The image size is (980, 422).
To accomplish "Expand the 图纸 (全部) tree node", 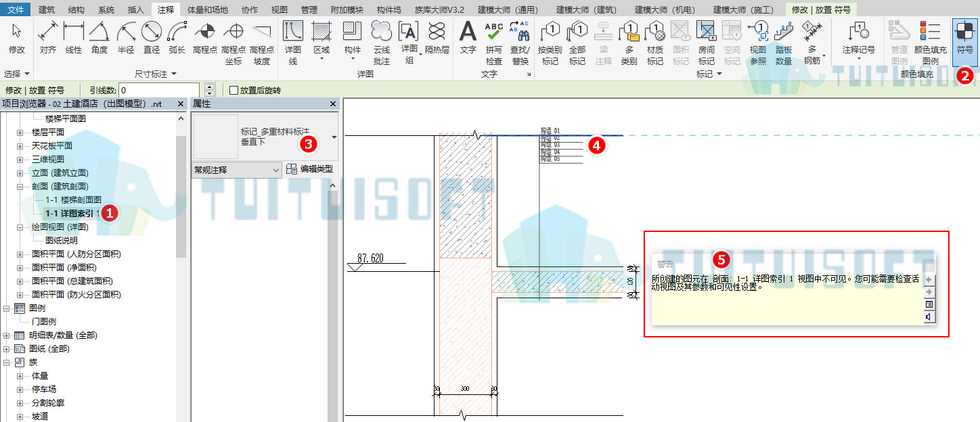I will [7, 349].
